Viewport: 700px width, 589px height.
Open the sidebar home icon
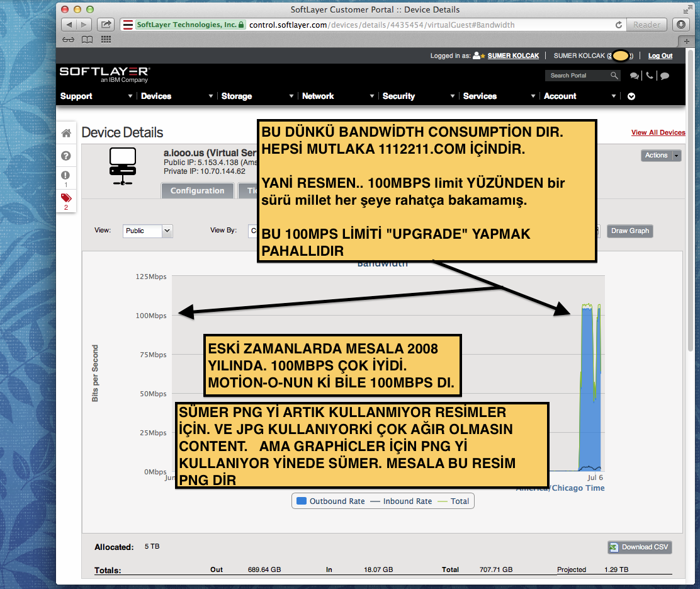(66, 133)
